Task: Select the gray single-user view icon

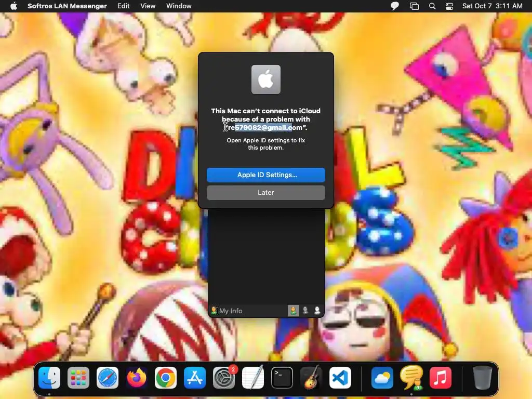Action: pos(305,311)
